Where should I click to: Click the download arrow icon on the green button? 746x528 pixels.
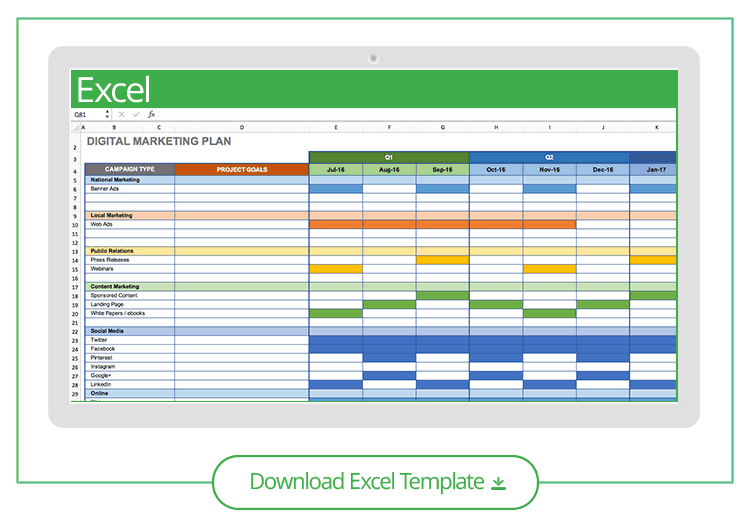(x=498, y=482)
